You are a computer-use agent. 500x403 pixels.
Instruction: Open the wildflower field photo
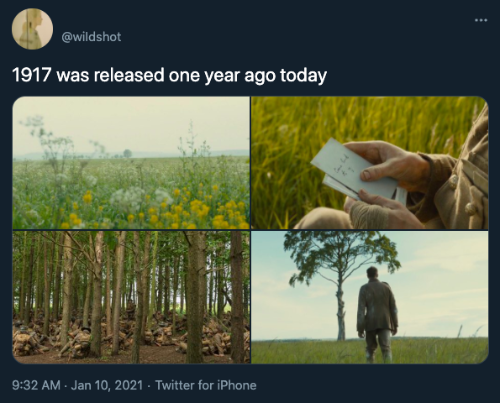coord(131,163)
